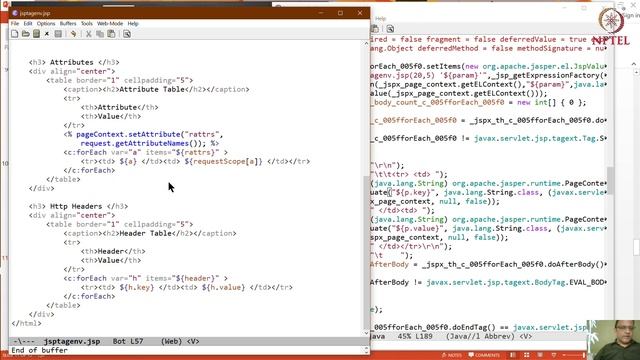This screenshot has width=640, height=360.
Task: Click the scroll-up arrow of front editor scrollbar
Action: 366,43
